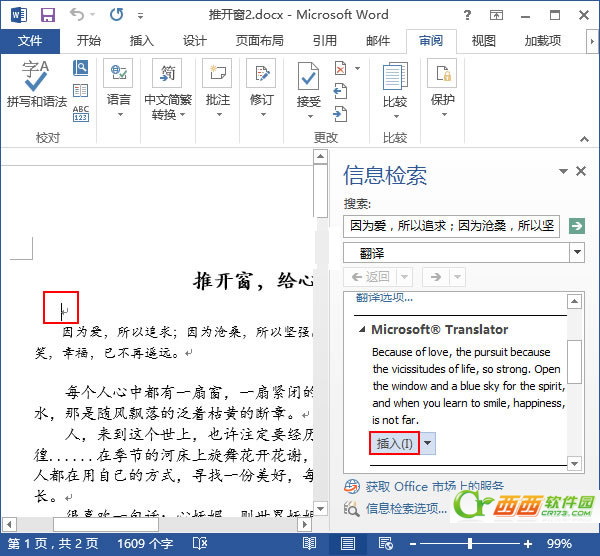The width and height of the screenshot is (600, 556).
Task: Click the Word Help question mark icon
Action: [467, 15]
